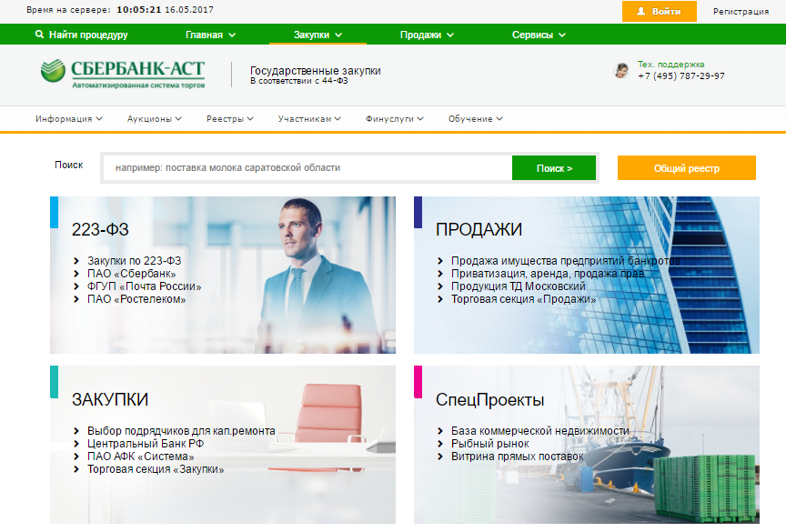Open the Главная dropdown menu
This screenshot has width=786, height=532.
tap(210, 35)
